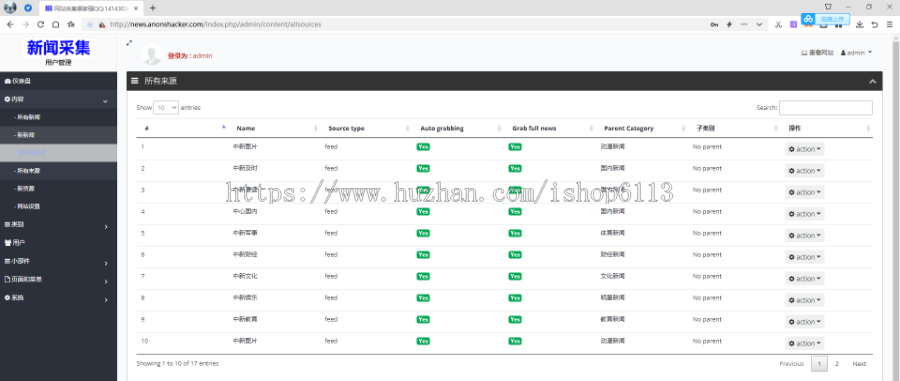
Task: Sort the table by Name column
Action: click(x=274, y=129)
